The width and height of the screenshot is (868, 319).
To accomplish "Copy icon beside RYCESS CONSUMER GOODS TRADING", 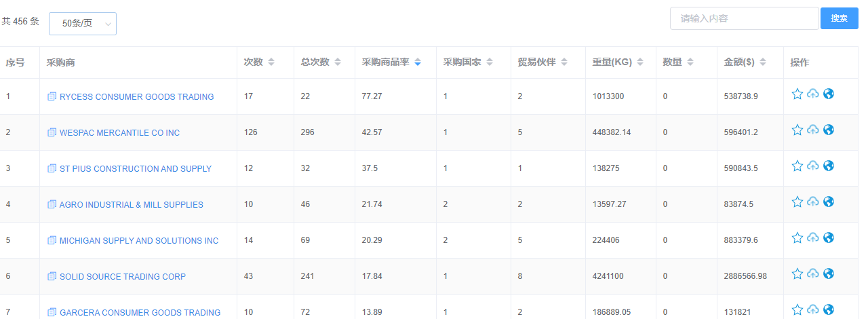I will coord(52,96).
